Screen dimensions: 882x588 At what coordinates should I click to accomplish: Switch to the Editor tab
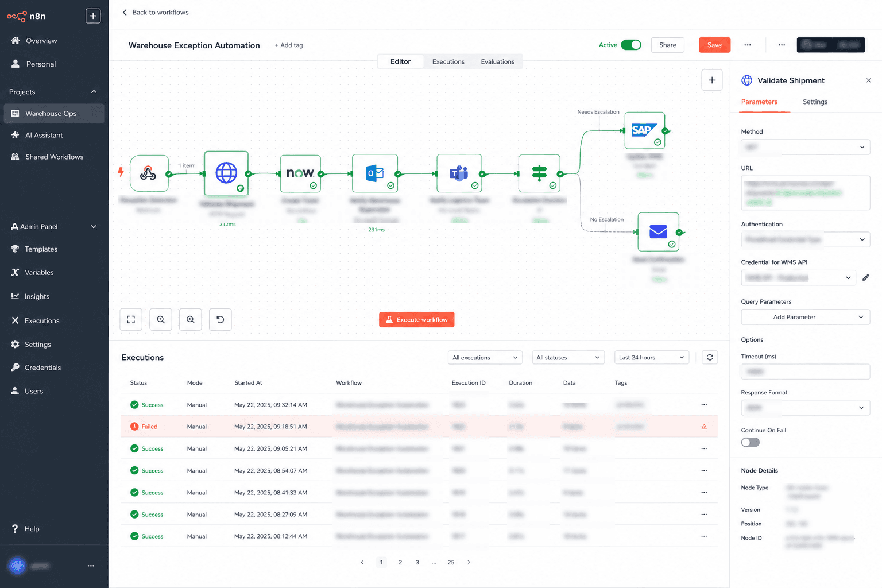click(x=400, y=61)
